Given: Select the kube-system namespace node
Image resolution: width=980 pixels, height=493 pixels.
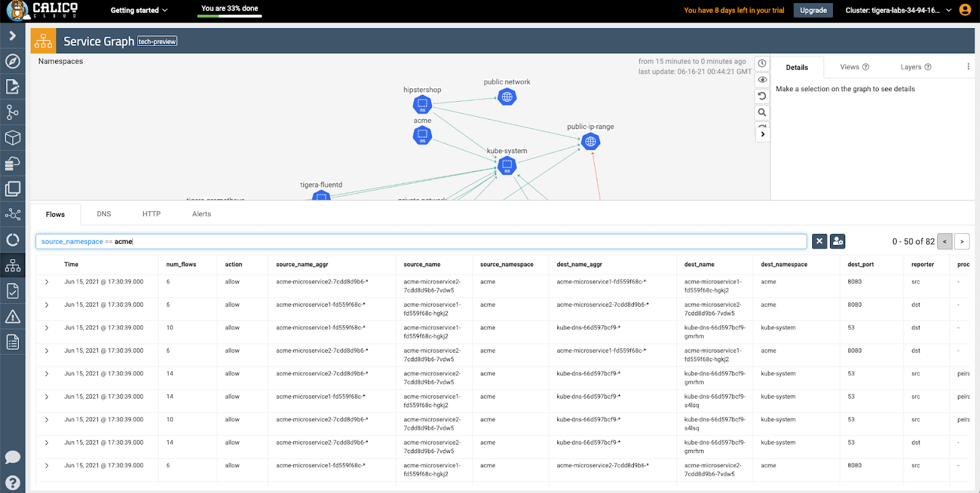Looking at the screenshot, I should point(507,165).
